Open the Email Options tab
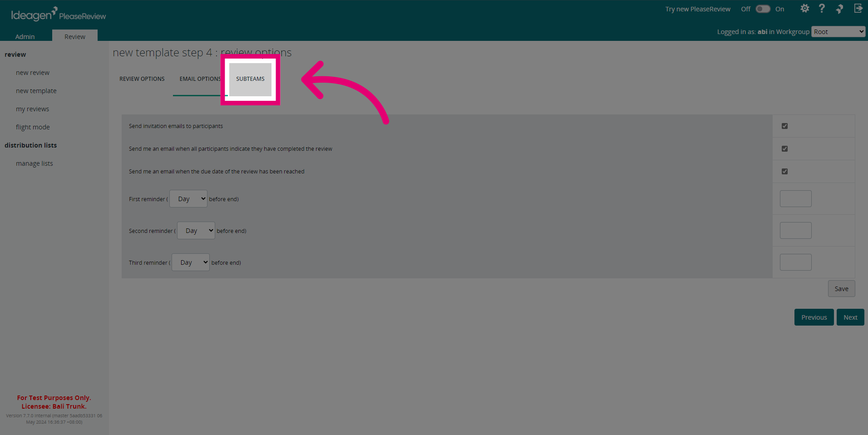This screenshot has width=868, height=435. coord(200,79)
